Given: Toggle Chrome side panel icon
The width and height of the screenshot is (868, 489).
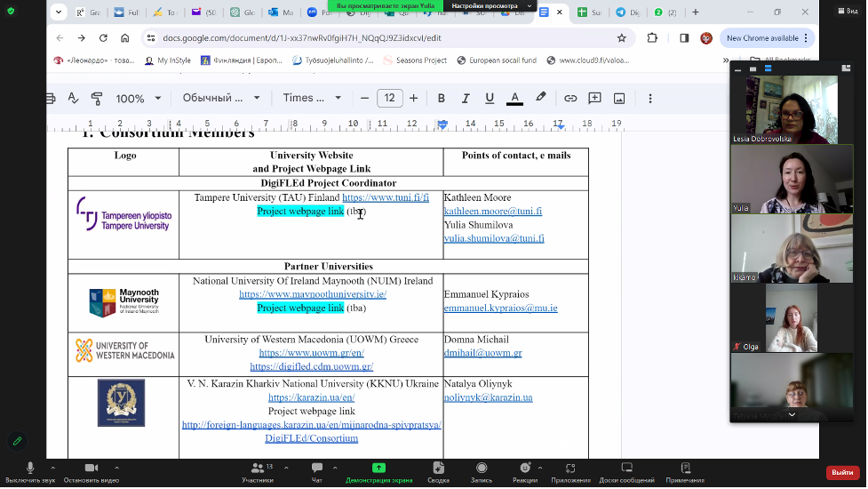Looking at the screenshot, I should point(684,38).
